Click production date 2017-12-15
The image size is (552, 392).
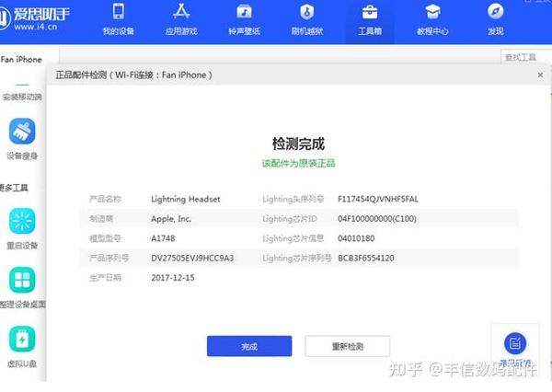173,278
